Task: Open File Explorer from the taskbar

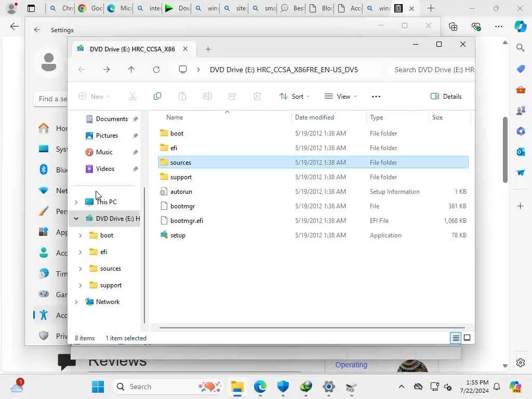Action: [237, 387]
